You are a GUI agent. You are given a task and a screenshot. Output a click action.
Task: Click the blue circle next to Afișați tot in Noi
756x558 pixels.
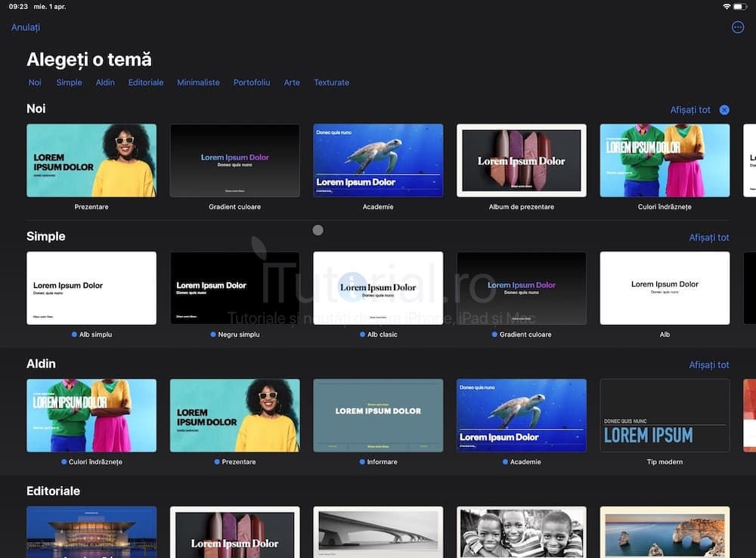pyautogui.click(x=723, y=110)
